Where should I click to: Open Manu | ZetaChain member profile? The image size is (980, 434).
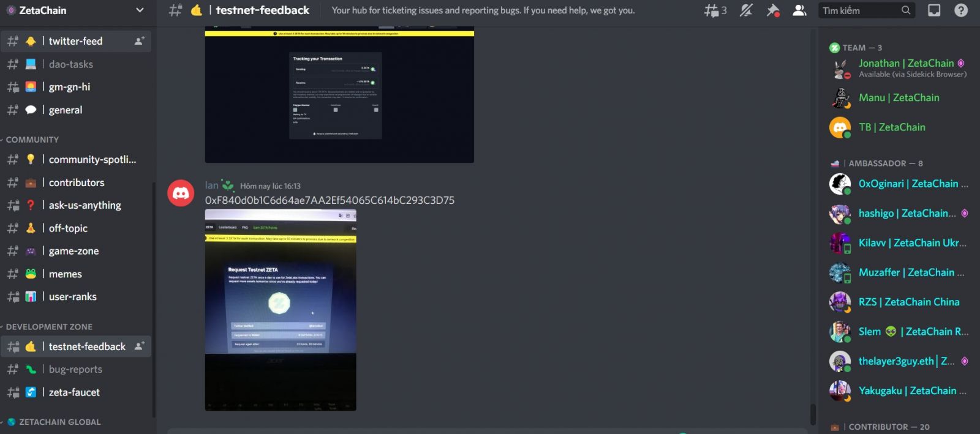tap(899, 98)
